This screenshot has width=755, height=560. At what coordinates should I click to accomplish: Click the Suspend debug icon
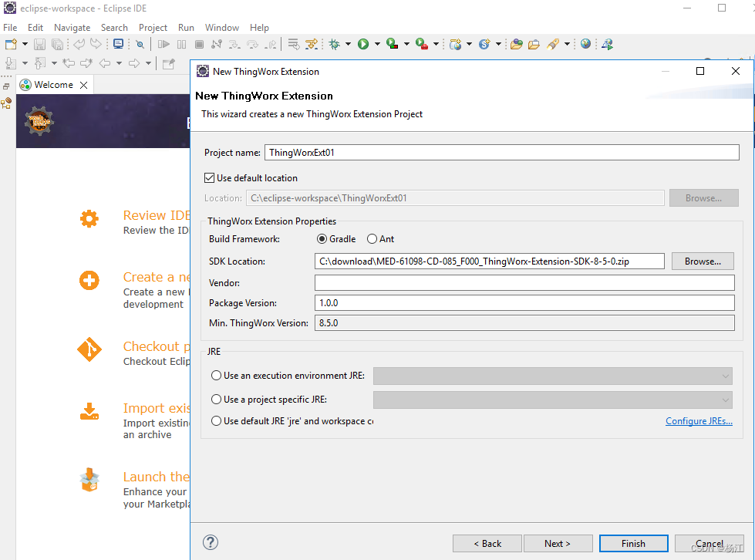(x=181, y=44)
